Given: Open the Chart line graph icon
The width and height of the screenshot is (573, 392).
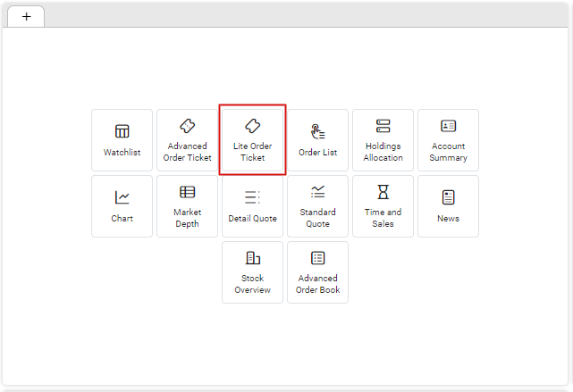Looking at the screenshot, I should pyautogui.click(x=122, y=197).
